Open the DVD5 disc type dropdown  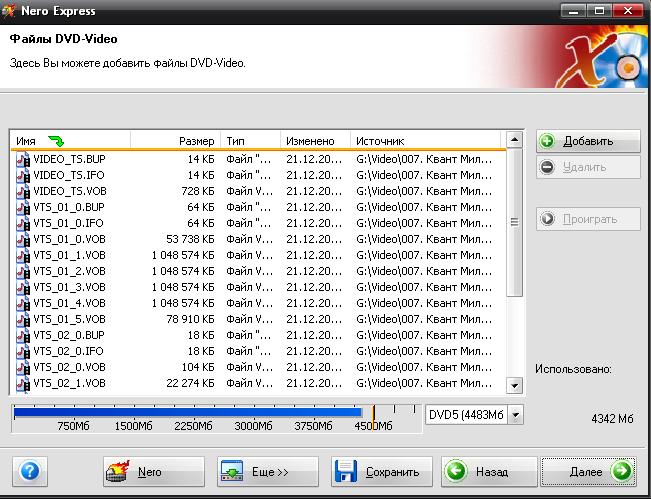pyautogui.click(x=515, y=414)
